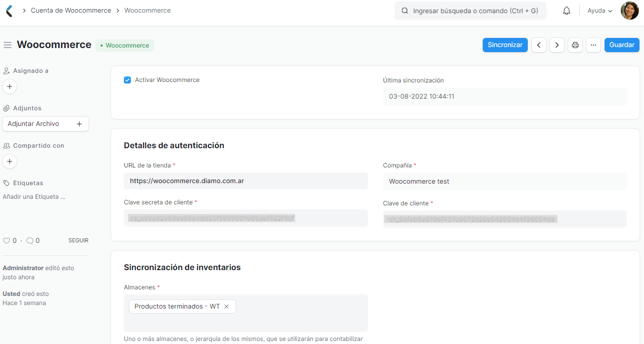Image resolution: width=644 pixels, height=344 pixels.
Task: Add a tag in Añadir una Etiqueta
Action: click(x=34, y=197)
